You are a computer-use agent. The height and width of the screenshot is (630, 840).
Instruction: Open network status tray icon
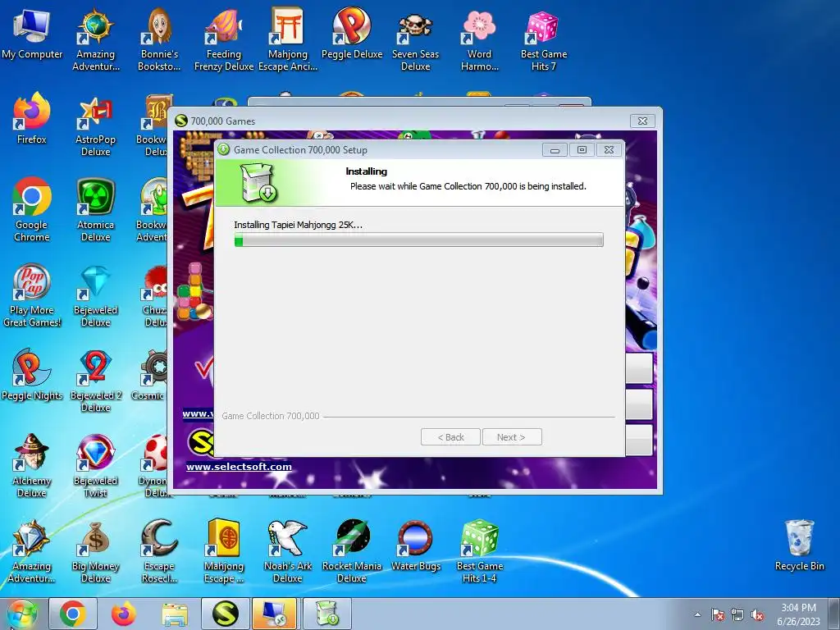point(737,615)
